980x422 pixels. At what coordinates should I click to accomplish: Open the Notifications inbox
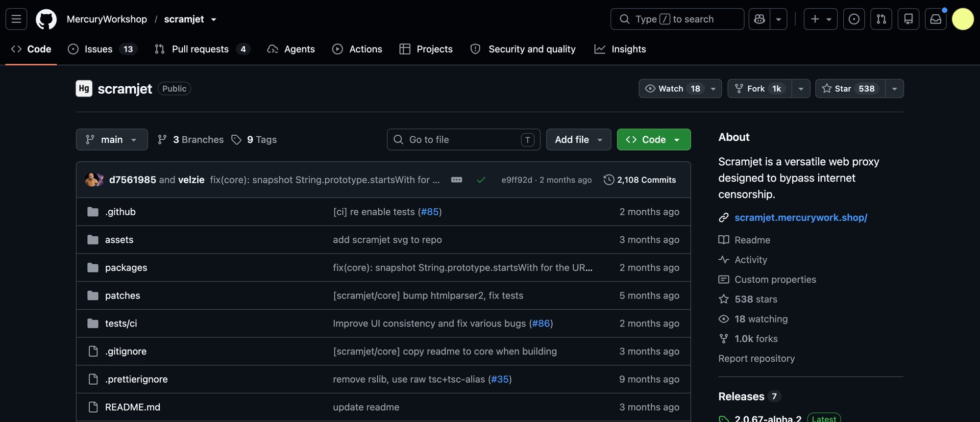pyautogui.click(x=935, y=19)
